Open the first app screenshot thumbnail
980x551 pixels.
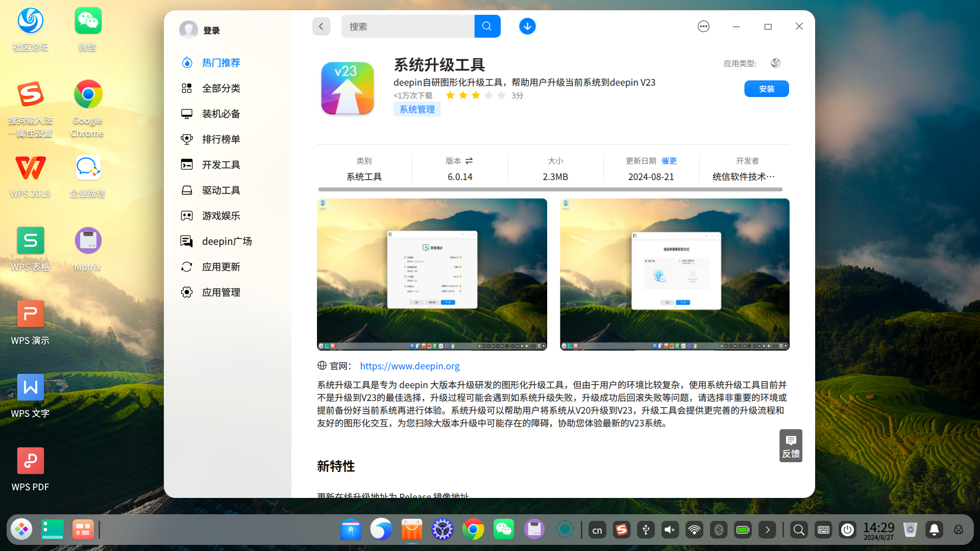(x=432, y=274)
